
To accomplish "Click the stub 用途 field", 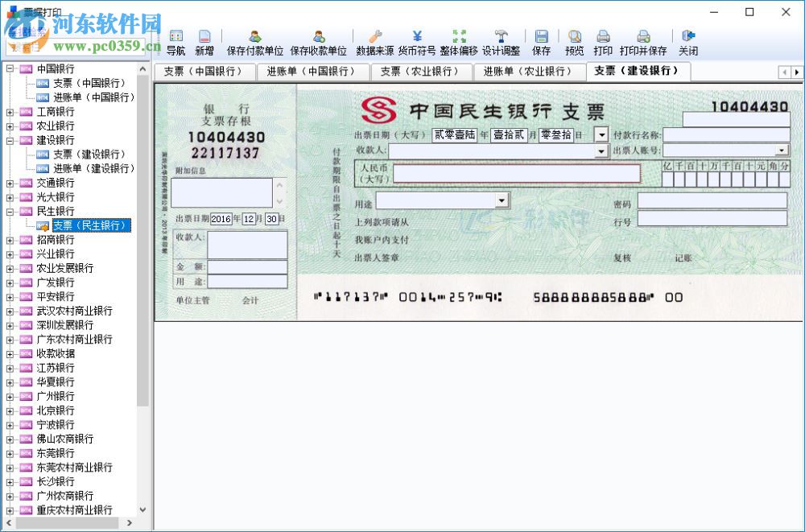I will (x=247, y=282).
